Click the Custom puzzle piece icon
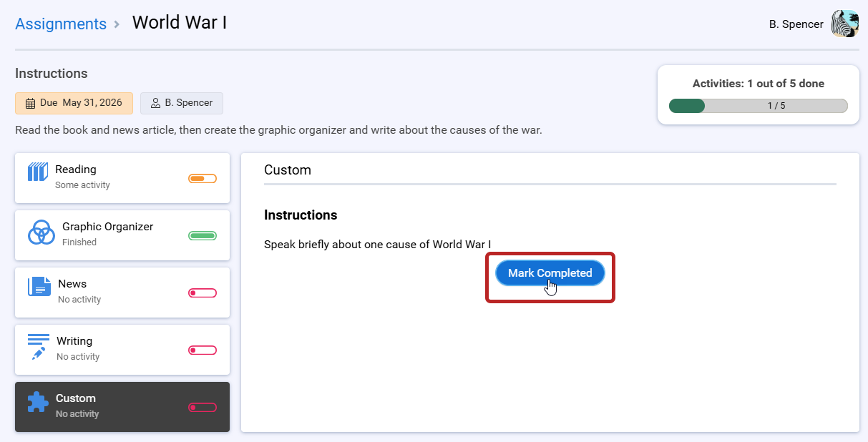 [x=38, y=402]
